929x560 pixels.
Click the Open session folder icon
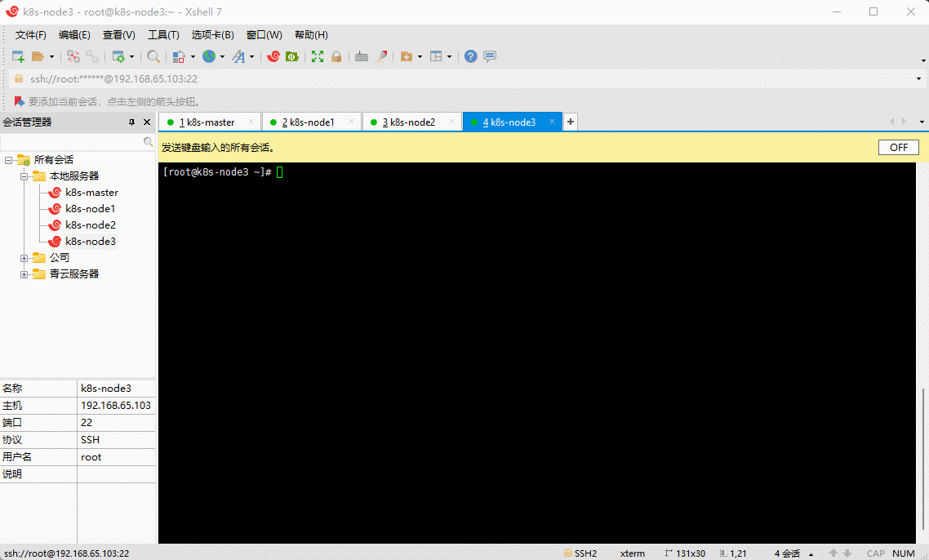click(x=38, y=56)
